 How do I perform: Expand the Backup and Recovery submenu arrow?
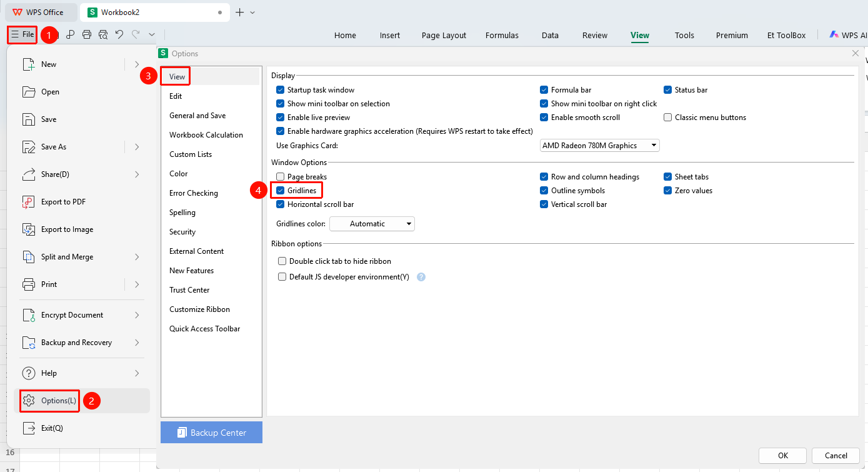(x=137, y=343)
